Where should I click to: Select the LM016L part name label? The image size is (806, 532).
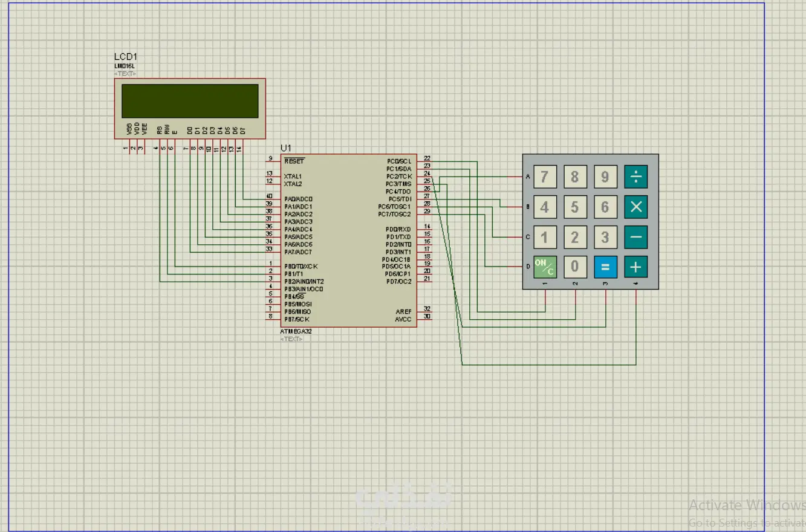(125, 66)
